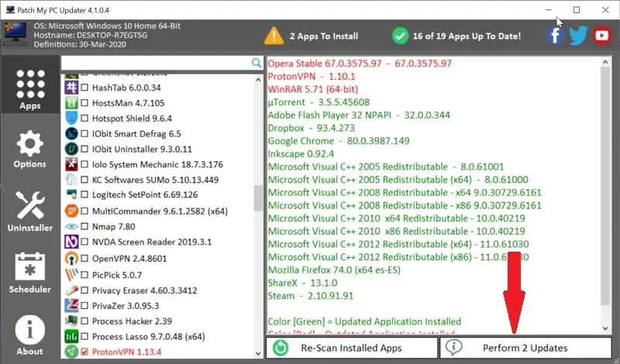Image resolution: width=620 pixels, height=364 pixels.
Task: Select the Inkscape 0.92.4 entry
Action: tap(301, 154)
